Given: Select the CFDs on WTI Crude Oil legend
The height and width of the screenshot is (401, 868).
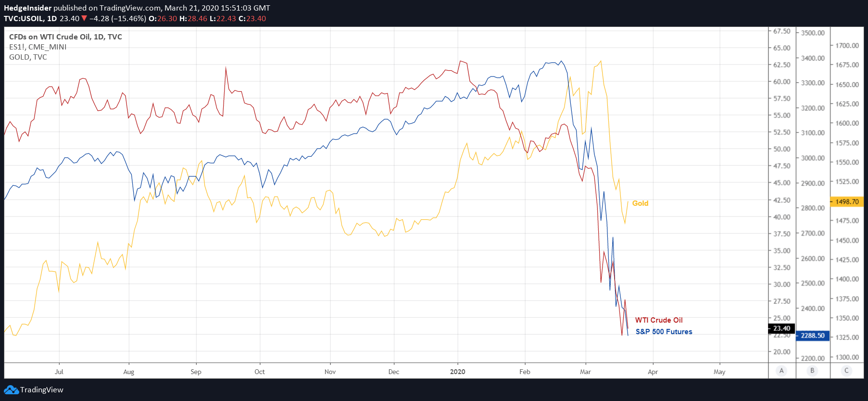Looking at the screenshot, I should pyautogui.click(x=65, y=37).
